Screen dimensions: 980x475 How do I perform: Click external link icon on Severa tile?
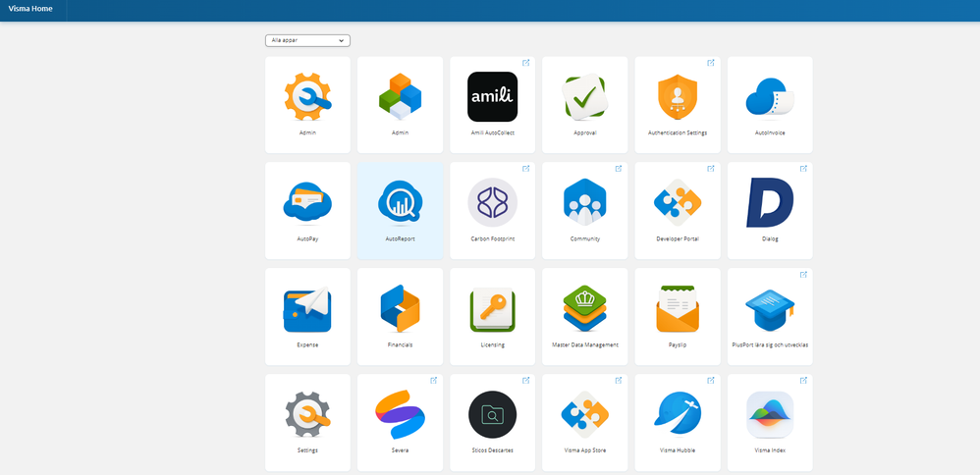(434, 380)
